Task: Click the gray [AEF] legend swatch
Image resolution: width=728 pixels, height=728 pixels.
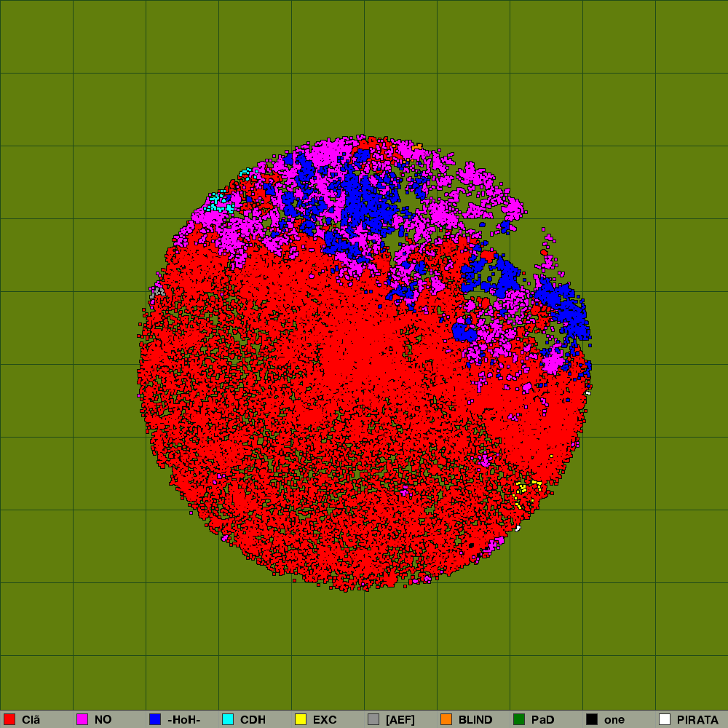Action: click(373, 719)
